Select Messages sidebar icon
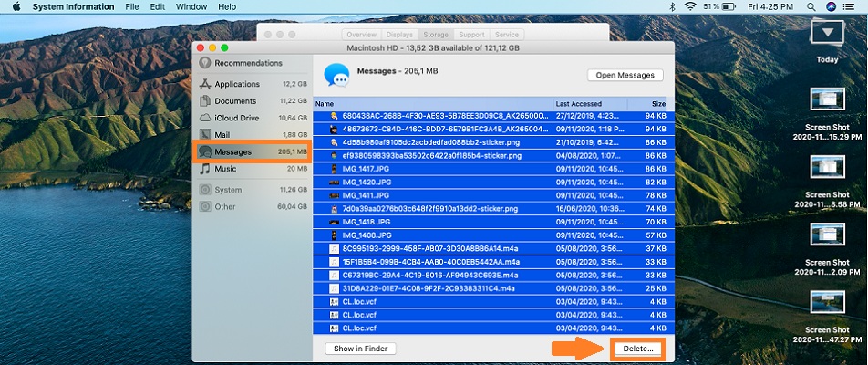 click(x=205, y=151)
